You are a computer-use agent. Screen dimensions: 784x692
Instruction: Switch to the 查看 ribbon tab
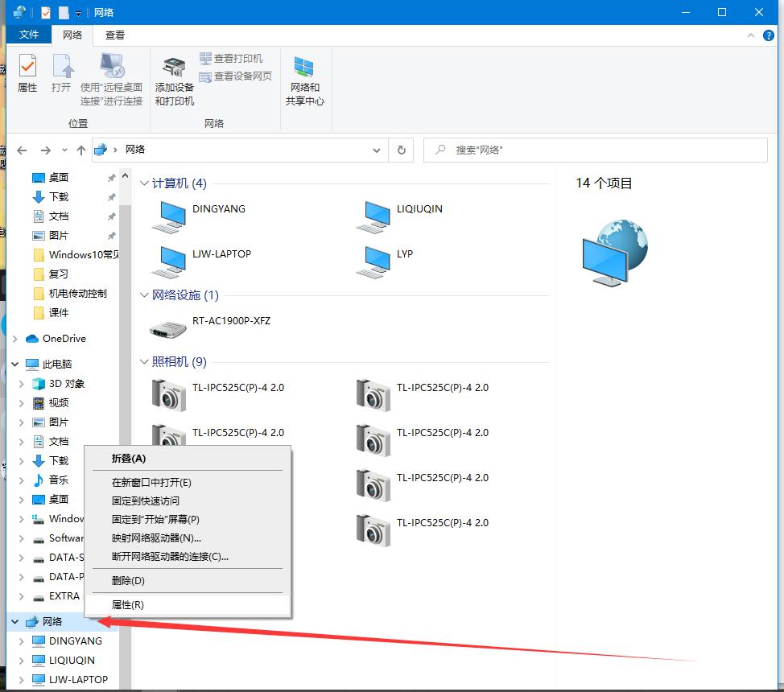(113, 35)
